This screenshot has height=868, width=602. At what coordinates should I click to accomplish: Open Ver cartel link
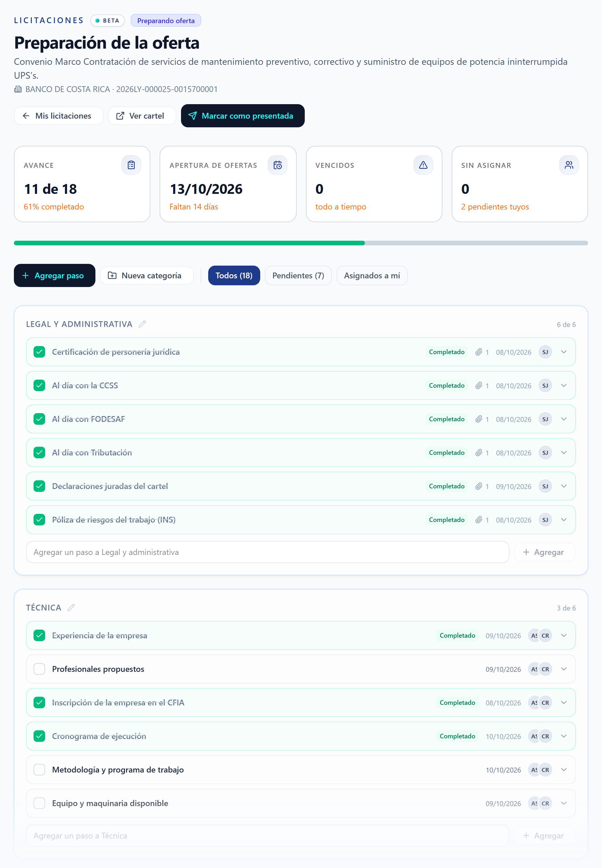click(142, 116)
